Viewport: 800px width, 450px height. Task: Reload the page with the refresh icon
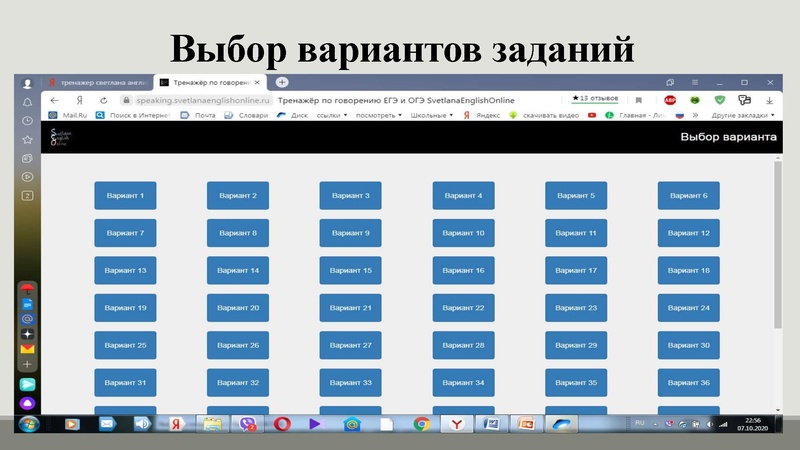(104, 101)
